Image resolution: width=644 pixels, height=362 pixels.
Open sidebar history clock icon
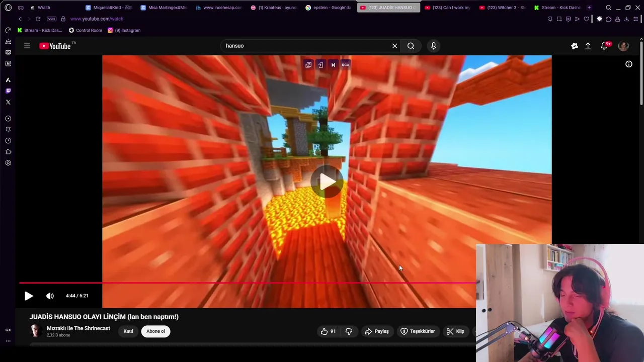[8, 141]
